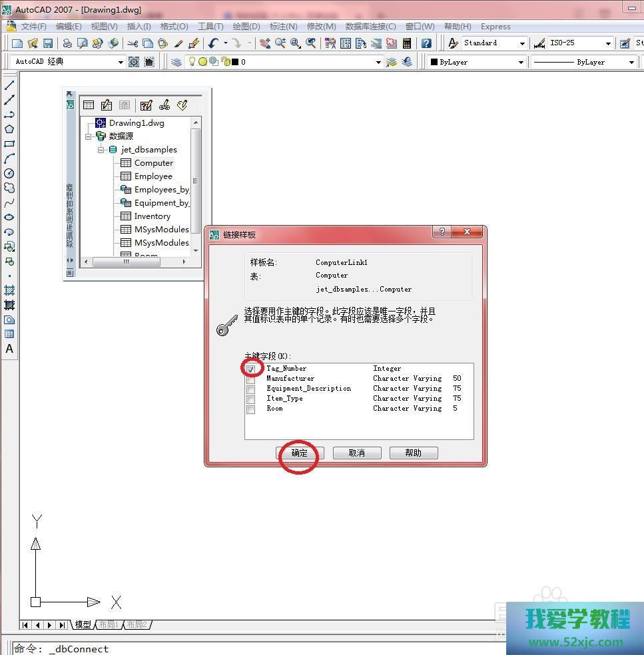Open the 数据库连接(C) menu
644x655 pixels.
[x=370, y=27]
